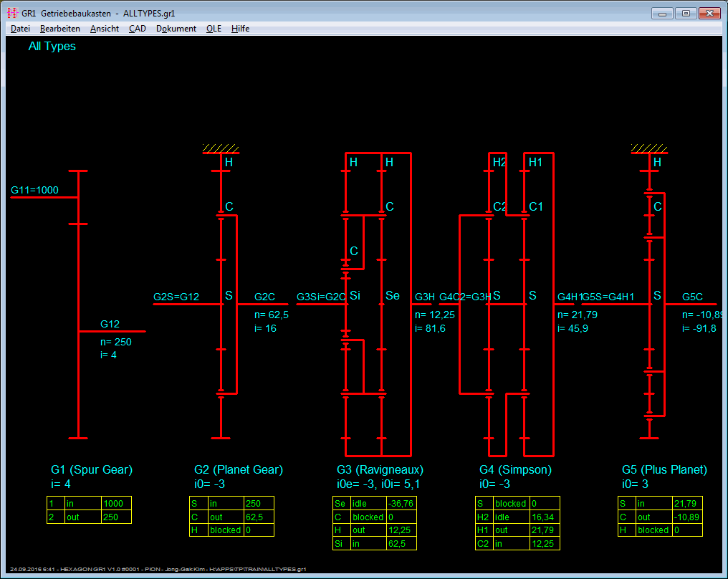
Task: Open the CAD menu
Action: coord(137,29)
